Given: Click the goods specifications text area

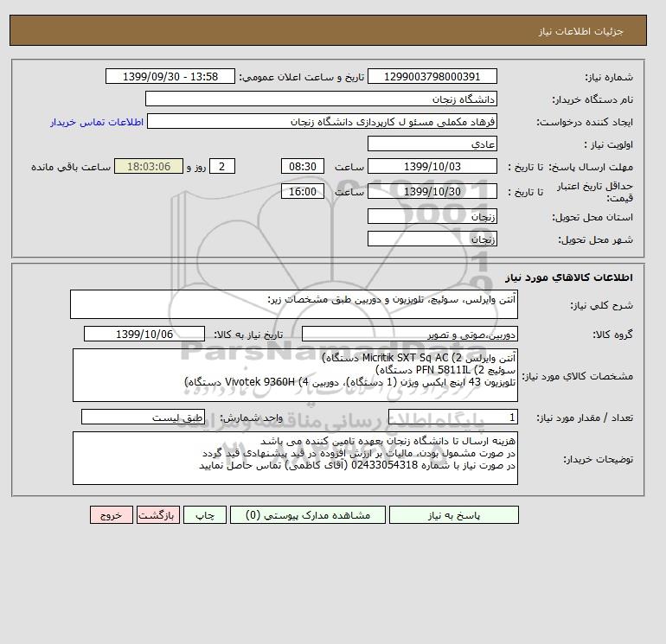Looking at the screenshot, I should click(x=295, y=375).
